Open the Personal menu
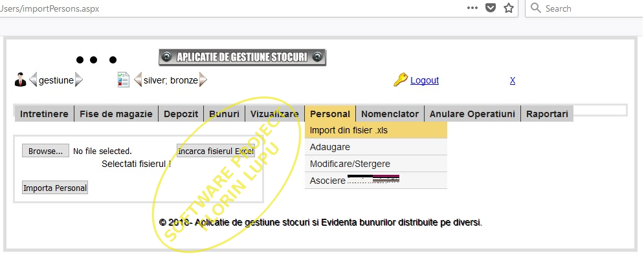 330,114
